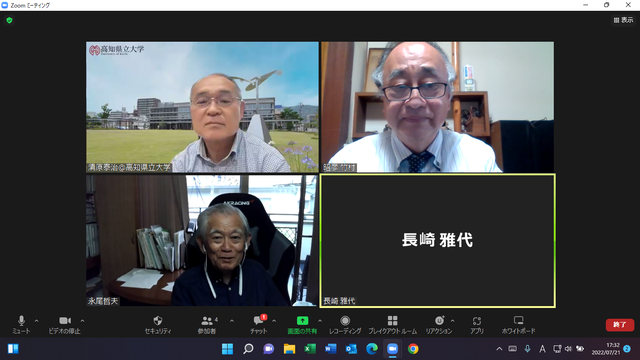
Task: Open Excel from the taskbar
Action: pyautogui.click(x=310, y=349)
